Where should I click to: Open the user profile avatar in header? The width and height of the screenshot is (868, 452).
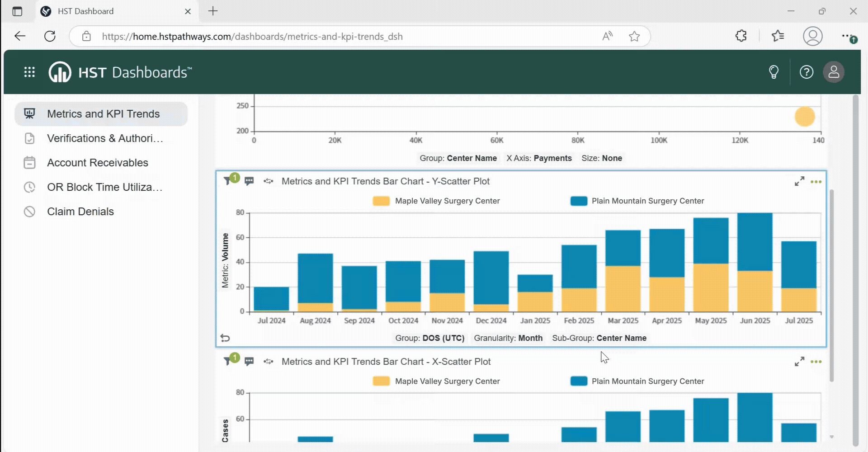pyautogui.click(x=834, y=72)
